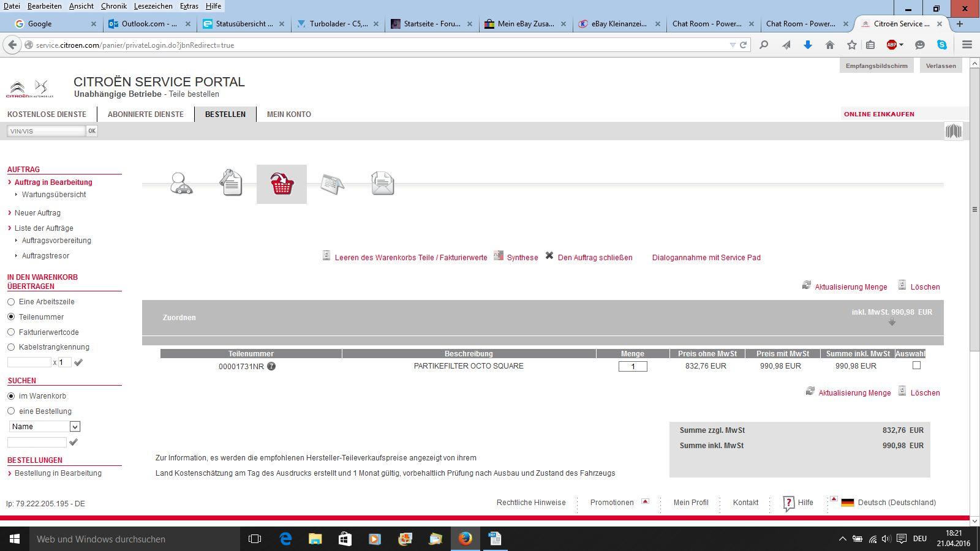Reload the page with the refresh icon
Image resolution: width=980 pixels, height=551 pixels.
click(x=743, y=45)
